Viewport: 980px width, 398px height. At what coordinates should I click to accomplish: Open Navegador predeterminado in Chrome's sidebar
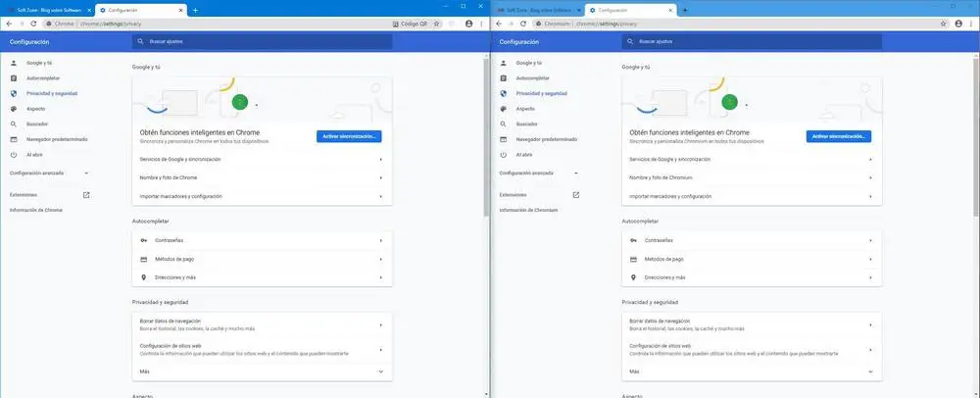pos(56,139)
